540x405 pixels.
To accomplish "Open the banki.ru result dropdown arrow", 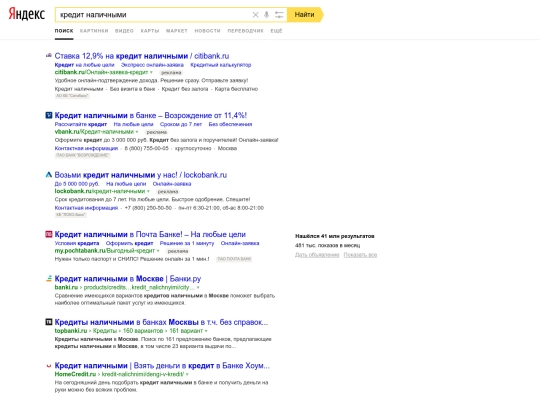I will (198, 287).
